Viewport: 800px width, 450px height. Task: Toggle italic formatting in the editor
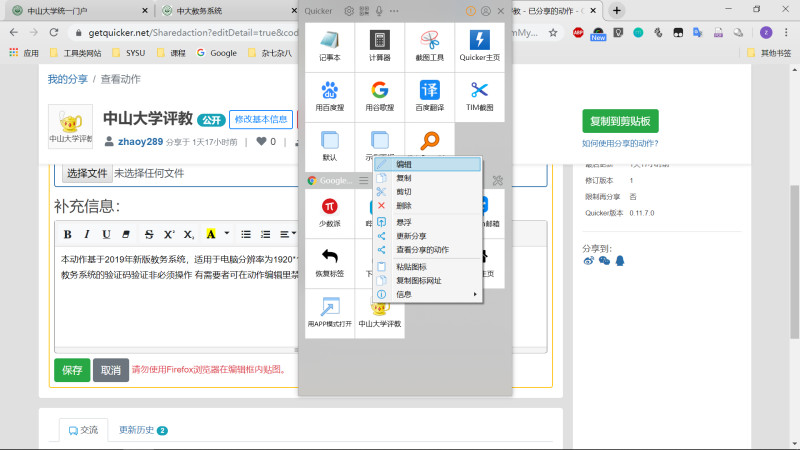[87, 234]
